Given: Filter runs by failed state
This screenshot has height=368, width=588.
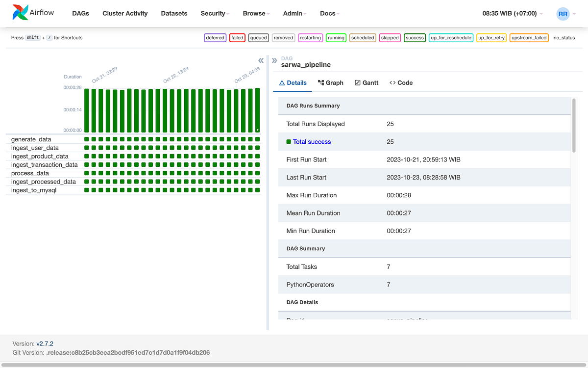Looking at the screenshot, I should pos(237,37).
